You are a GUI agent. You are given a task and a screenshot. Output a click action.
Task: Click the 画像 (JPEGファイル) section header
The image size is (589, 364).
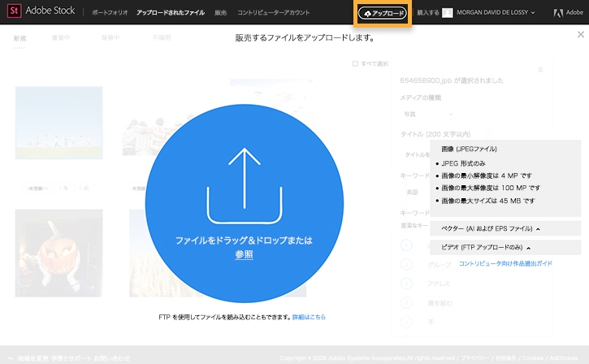[x=469, y=149]
